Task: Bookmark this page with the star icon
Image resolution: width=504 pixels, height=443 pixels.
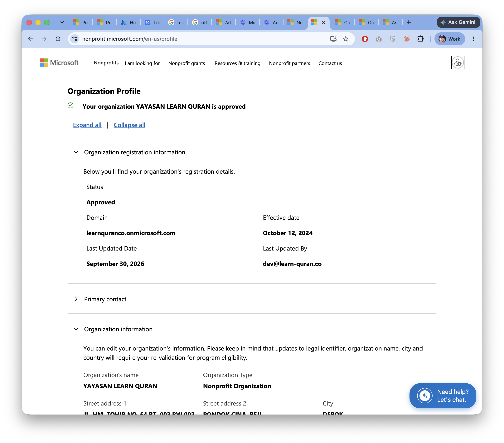Action: point(346,39)
